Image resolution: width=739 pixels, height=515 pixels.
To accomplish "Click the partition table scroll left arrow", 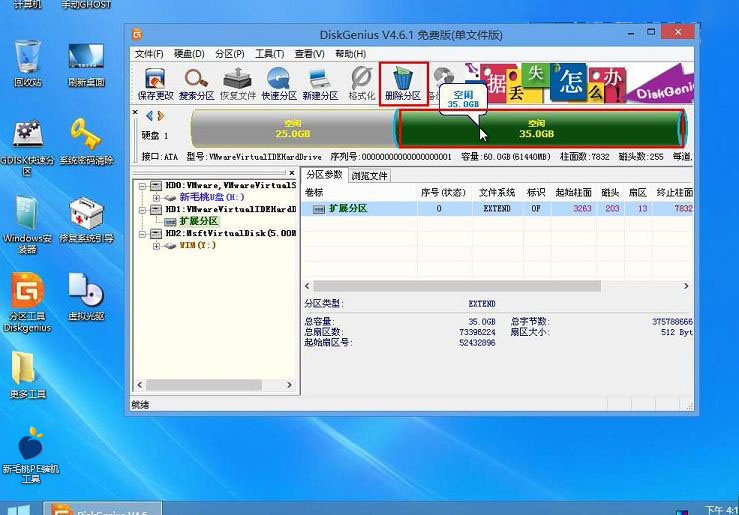I will [x=307, y=286].
